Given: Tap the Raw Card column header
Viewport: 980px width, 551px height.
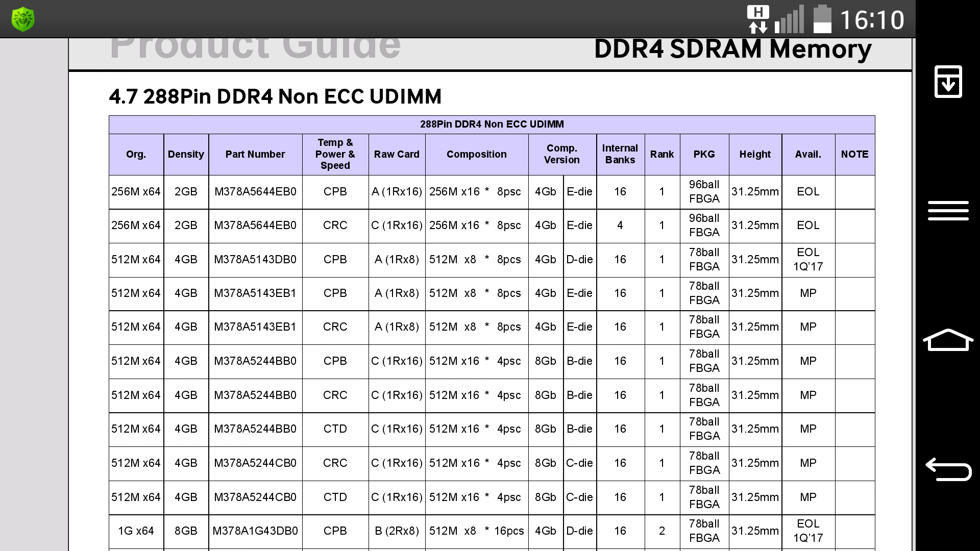Looking at the screenshot, I should point(397,154).
